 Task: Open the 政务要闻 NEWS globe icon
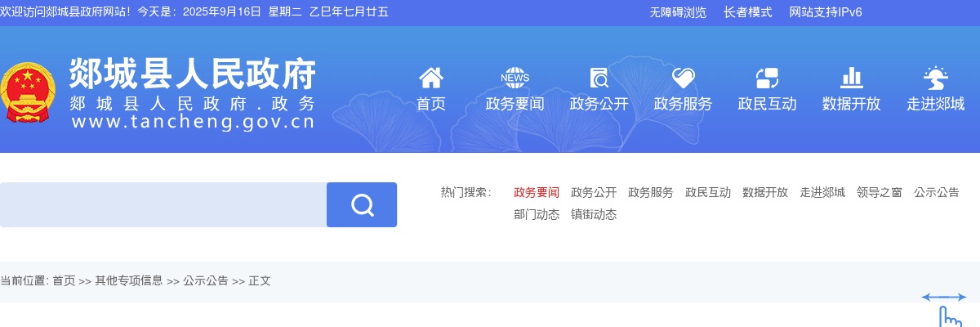pos(515,78)
